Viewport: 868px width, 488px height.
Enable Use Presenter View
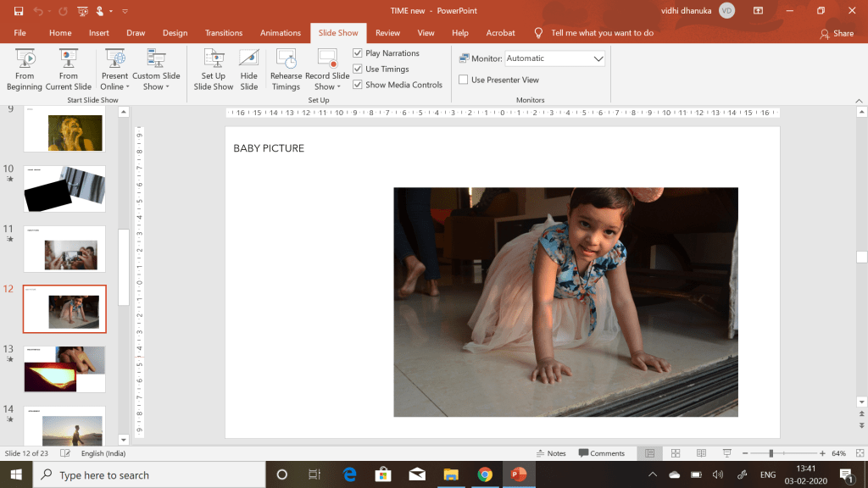[x=464, y=80]
